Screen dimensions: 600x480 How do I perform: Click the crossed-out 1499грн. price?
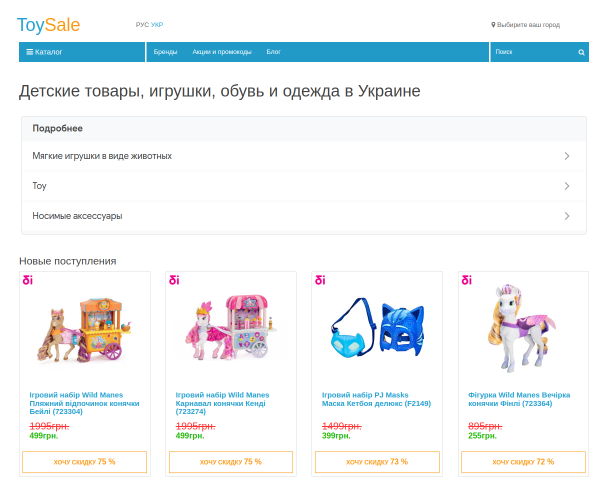coord(342,426)
